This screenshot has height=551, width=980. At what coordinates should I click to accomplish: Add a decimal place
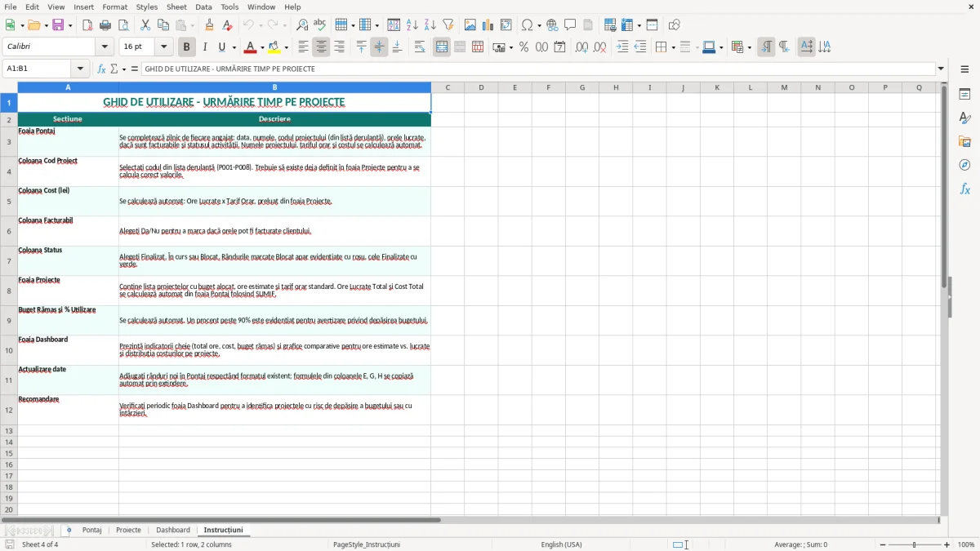tap(582, 47)
